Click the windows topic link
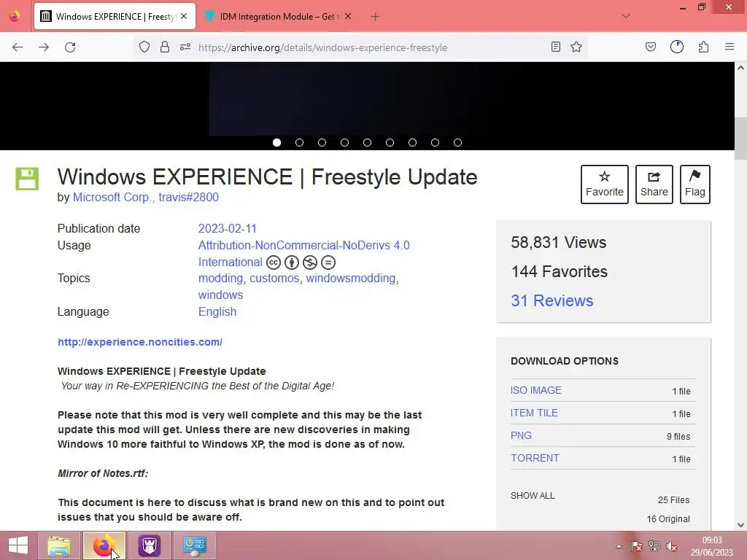 coord(220,295)
